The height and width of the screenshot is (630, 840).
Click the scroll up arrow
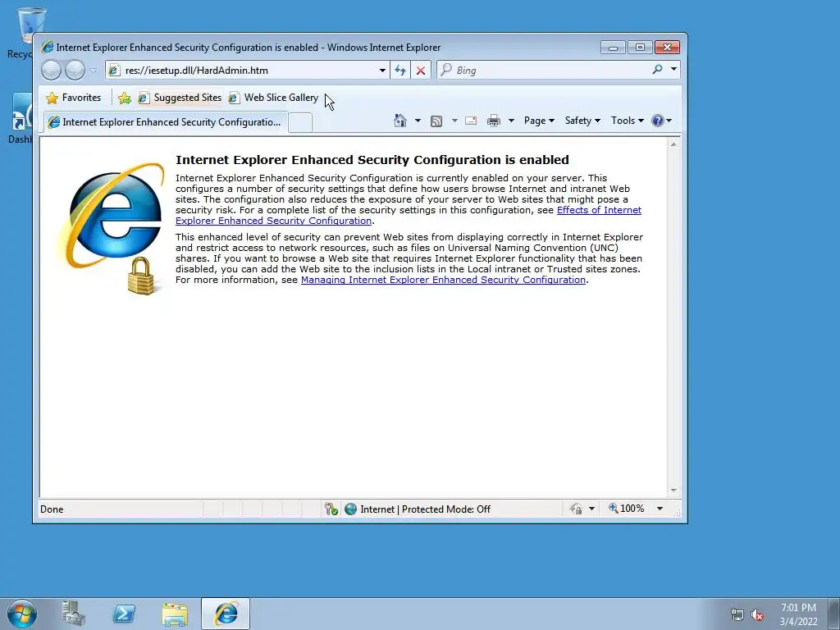pos(673,144)
